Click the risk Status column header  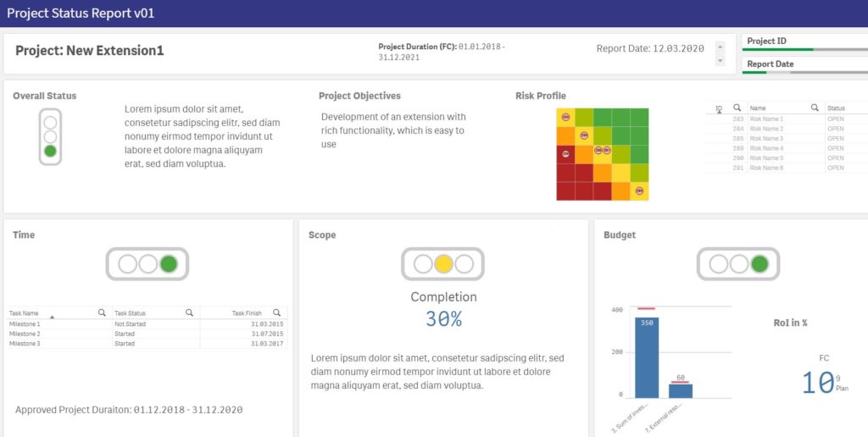click(837, 108)
